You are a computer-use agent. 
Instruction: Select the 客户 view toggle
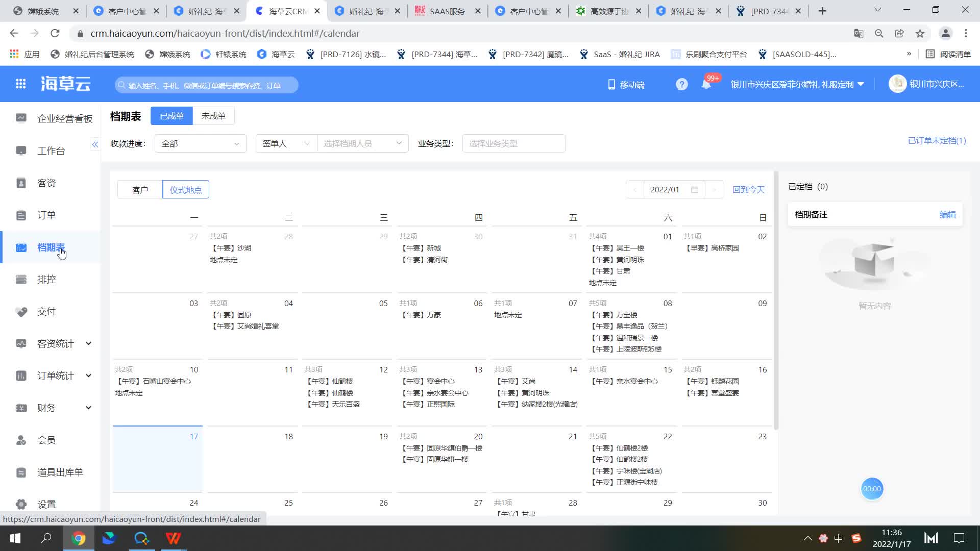[140, 190]
